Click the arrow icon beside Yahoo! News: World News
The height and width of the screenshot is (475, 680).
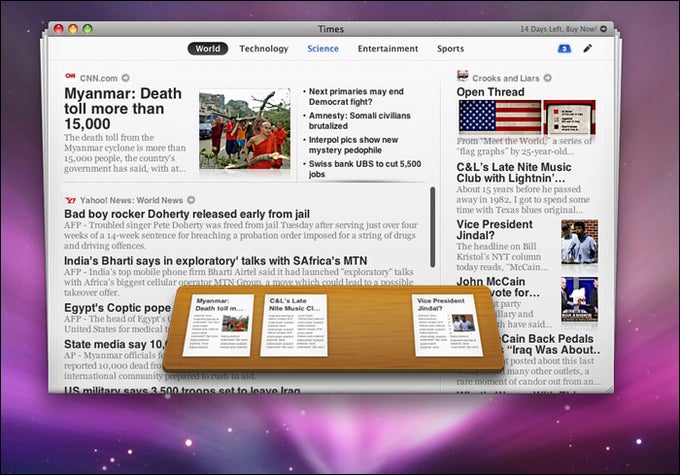tap(191, 200)
